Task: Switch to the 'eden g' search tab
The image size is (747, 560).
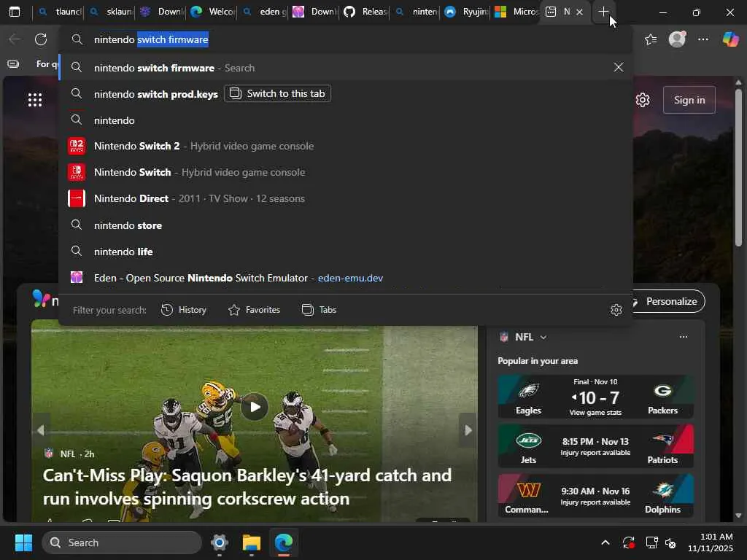Action: coord(263,12)
